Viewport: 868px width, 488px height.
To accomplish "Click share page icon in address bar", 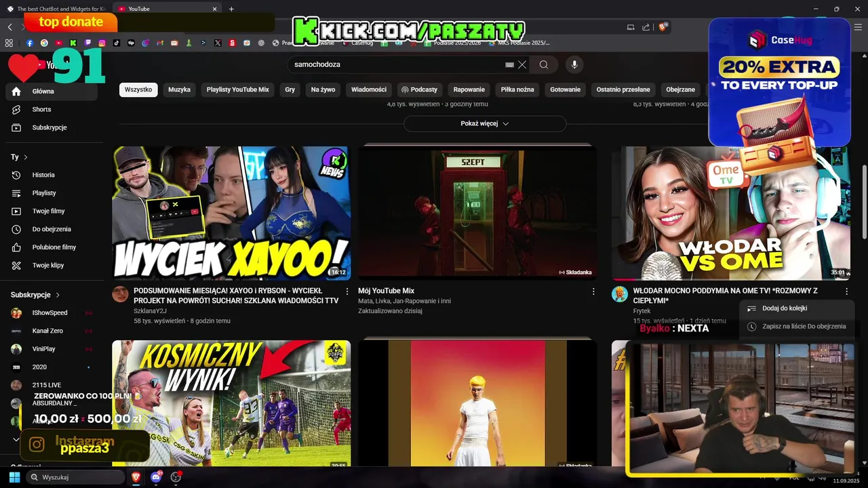I will click(646, 27).
